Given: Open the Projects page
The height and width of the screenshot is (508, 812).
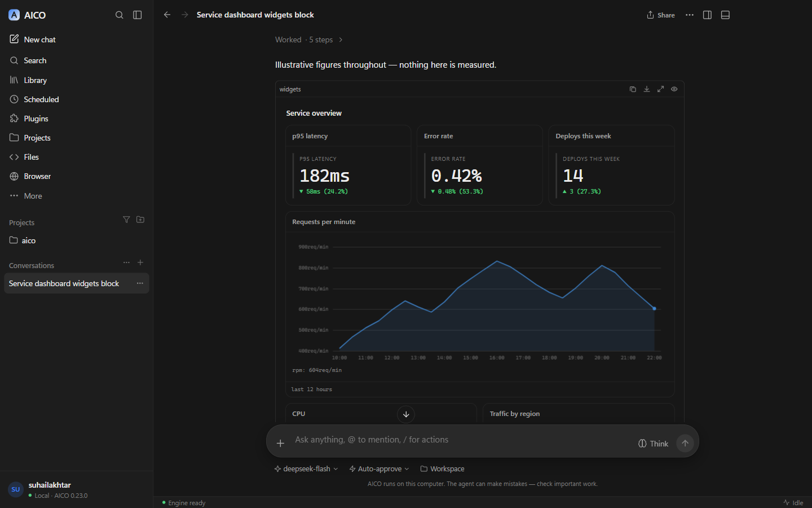Looking at the screenshot, I should coord(77,138).
